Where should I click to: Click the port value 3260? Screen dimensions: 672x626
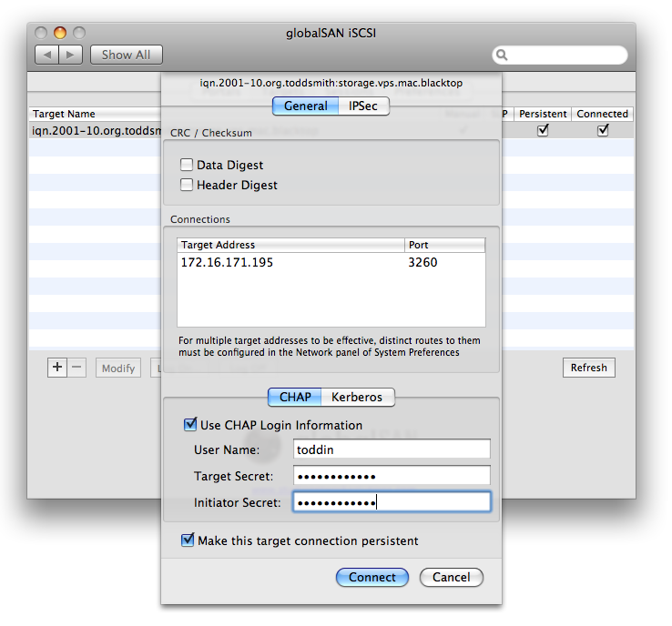[x=423, y=262]
